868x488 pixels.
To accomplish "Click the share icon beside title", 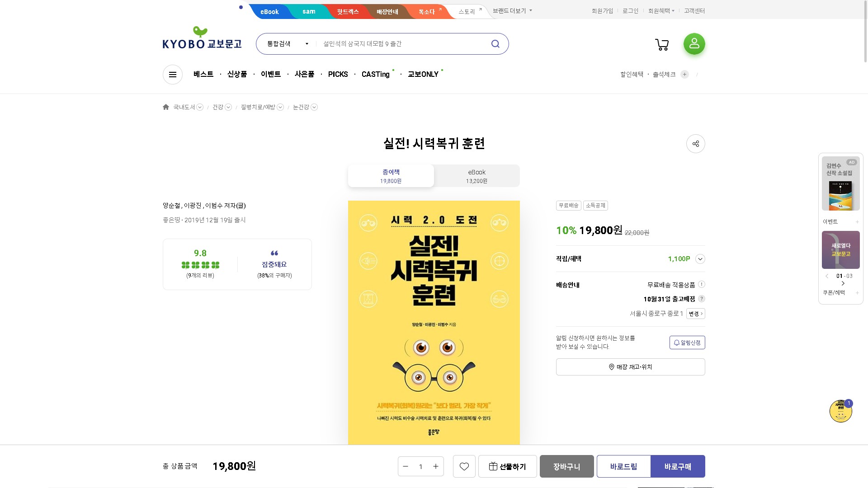I will point(695,144).
